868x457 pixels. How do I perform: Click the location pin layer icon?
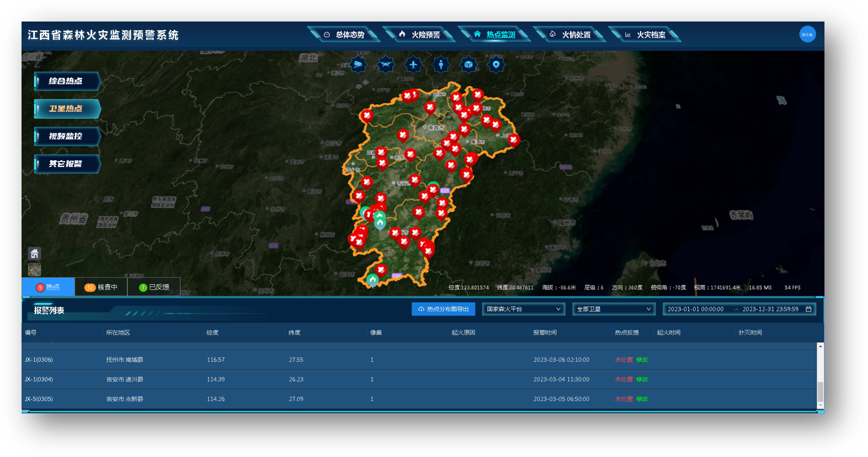pyautogui.click(x=496, y=65)
